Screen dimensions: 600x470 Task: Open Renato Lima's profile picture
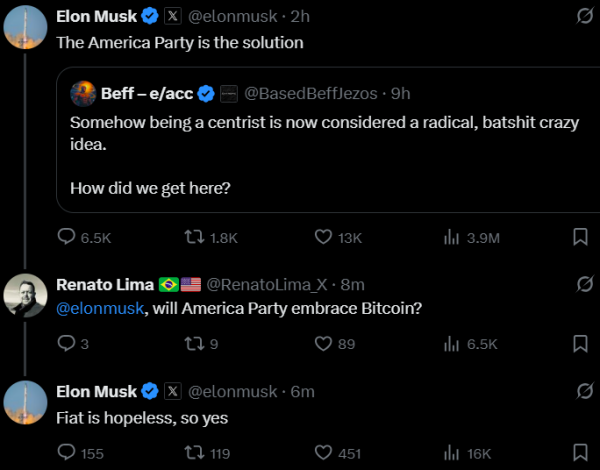[x=25, y=295]
